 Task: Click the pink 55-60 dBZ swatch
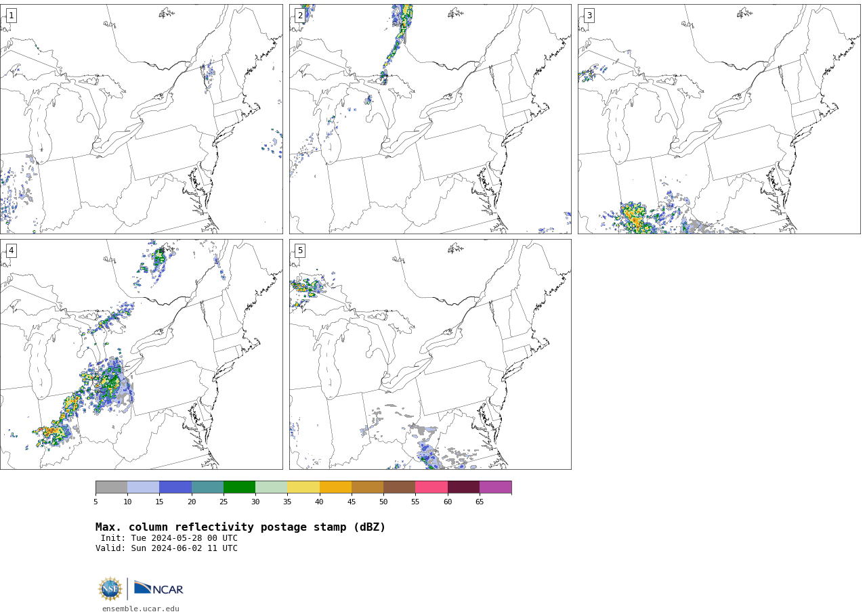pos(431,487)
